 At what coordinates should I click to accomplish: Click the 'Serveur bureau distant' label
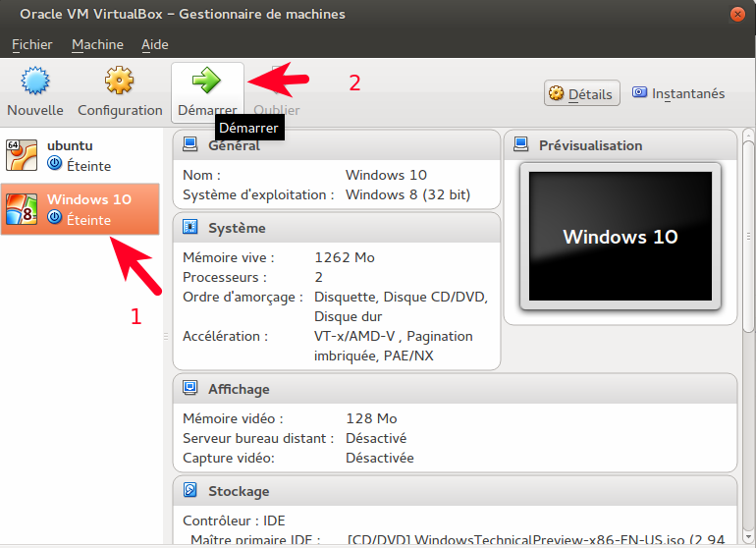click(x=258, y=438)
